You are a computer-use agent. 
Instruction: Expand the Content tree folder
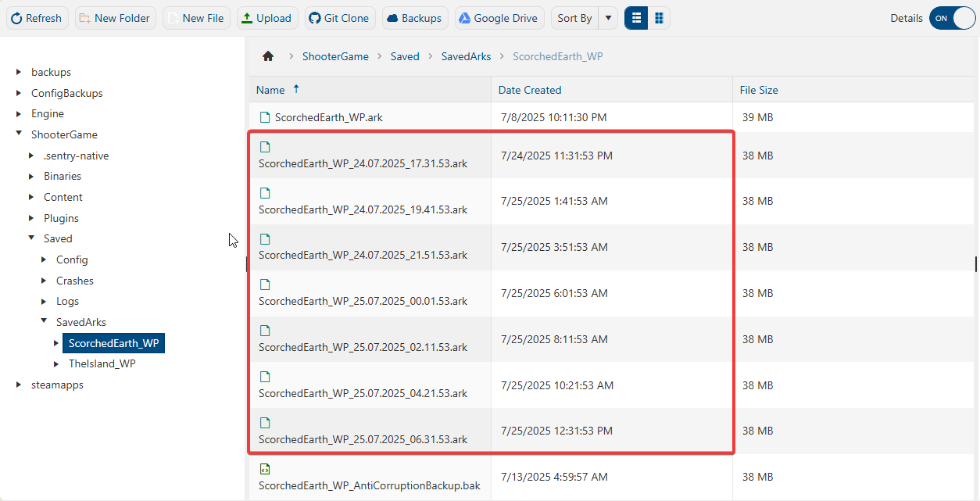tap(31, 197)
